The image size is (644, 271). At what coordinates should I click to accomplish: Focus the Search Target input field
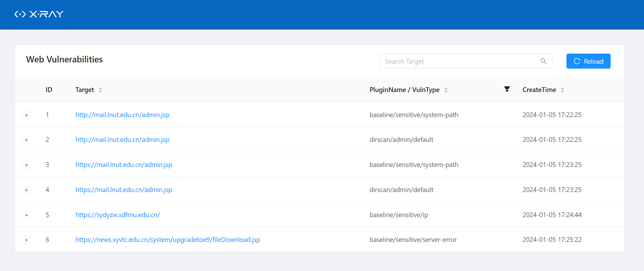tap(466, 61)
